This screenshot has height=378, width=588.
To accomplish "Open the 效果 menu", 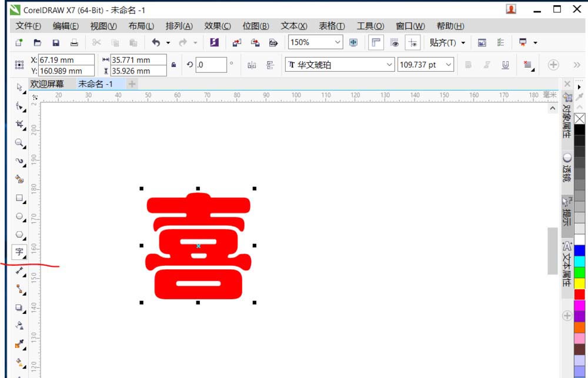I will point(218,26).
